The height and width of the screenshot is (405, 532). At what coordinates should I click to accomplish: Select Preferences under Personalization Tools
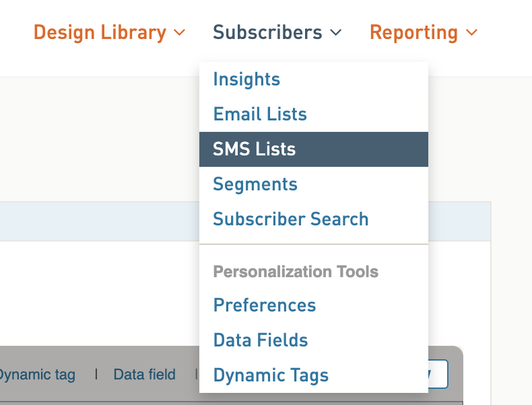tap(265, 305)
